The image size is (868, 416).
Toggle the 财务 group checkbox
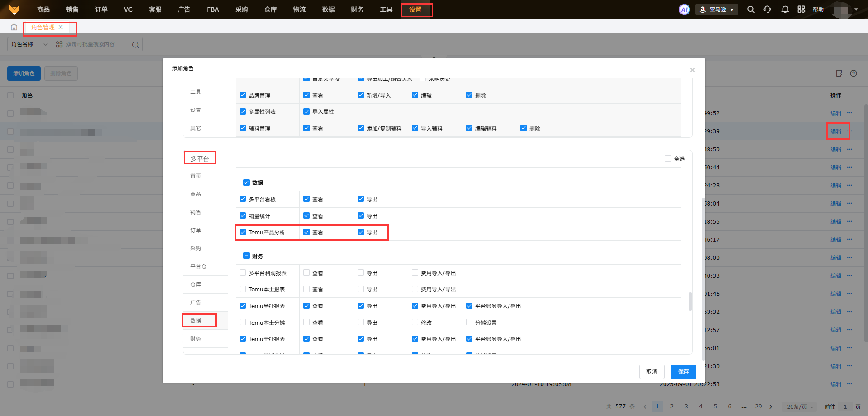(246, 256)
